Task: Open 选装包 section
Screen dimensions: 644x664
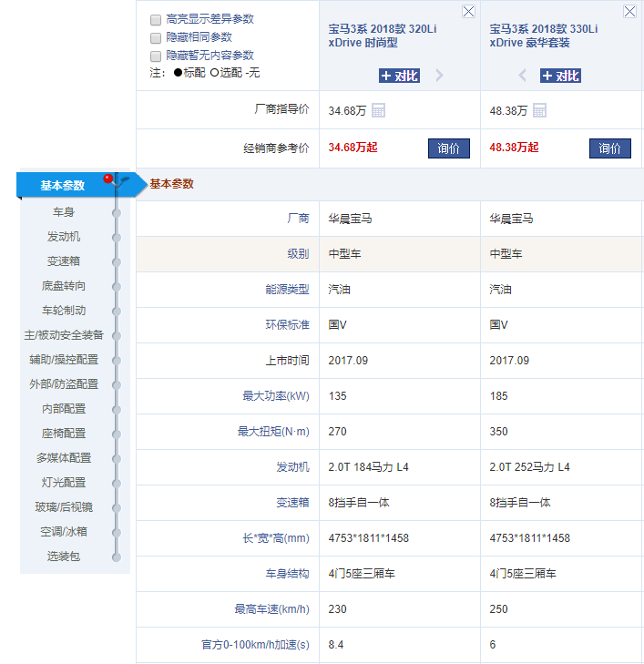Action: click(x=64, y=556)
